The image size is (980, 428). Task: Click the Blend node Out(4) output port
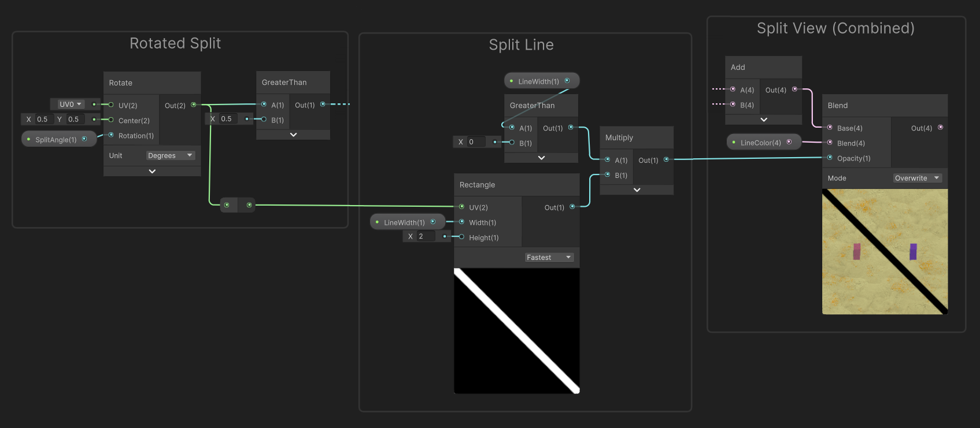(x=940, y=128)
